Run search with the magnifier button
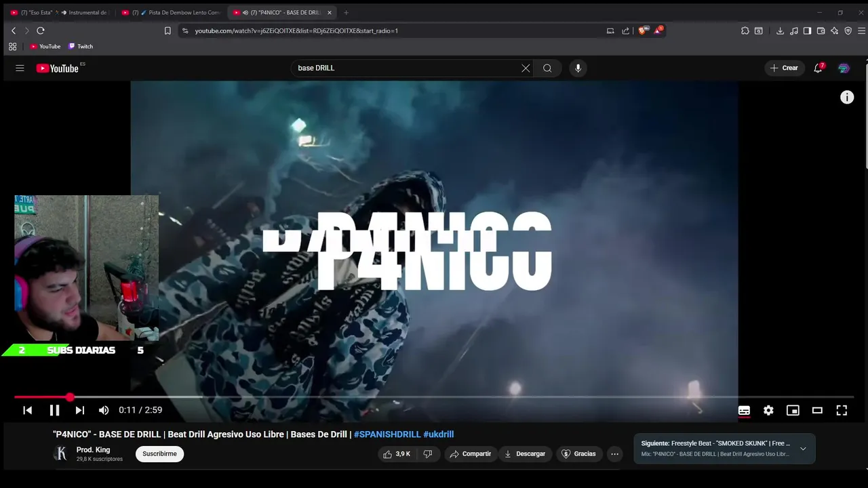868x488 pixels. point(547,68)
